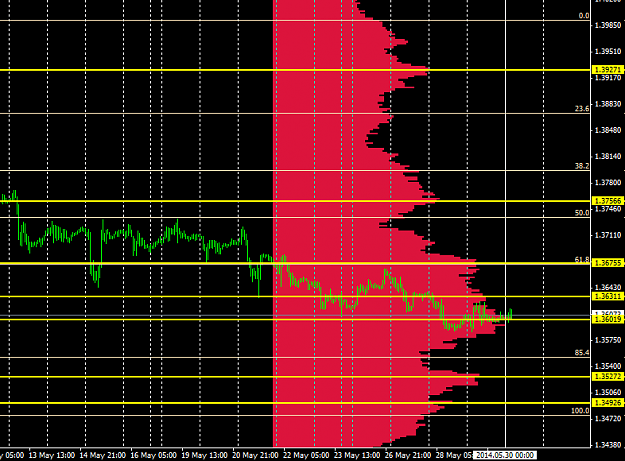Select the yellow horizontal line at 1.35272

point(295,377)
